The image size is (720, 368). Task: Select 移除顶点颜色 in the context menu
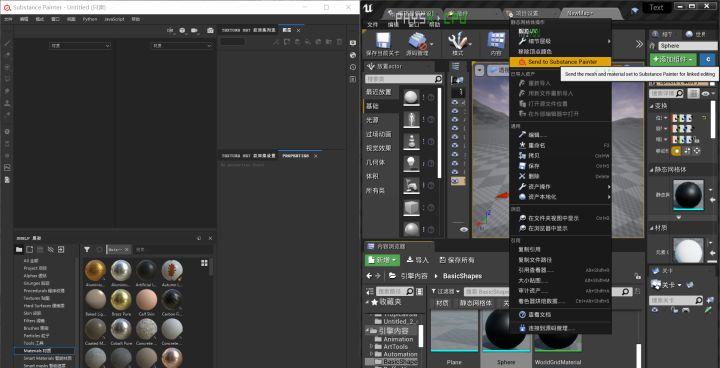535,51
